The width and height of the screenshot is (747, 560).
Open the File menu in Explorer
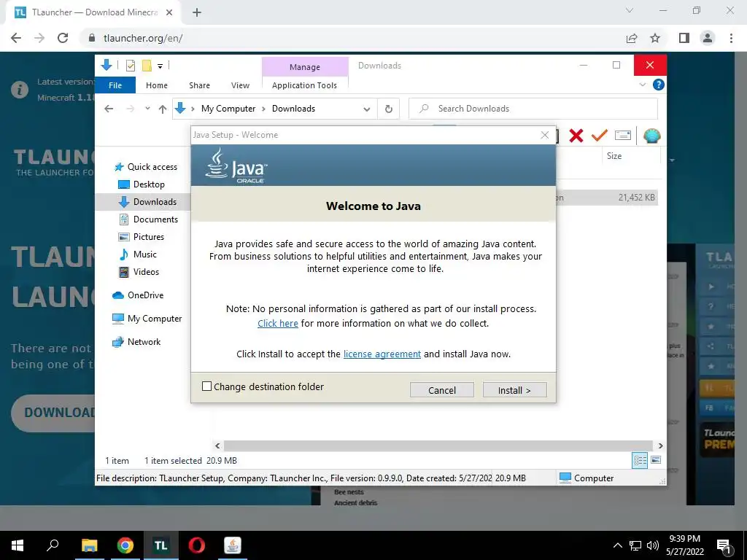(115, 85)
